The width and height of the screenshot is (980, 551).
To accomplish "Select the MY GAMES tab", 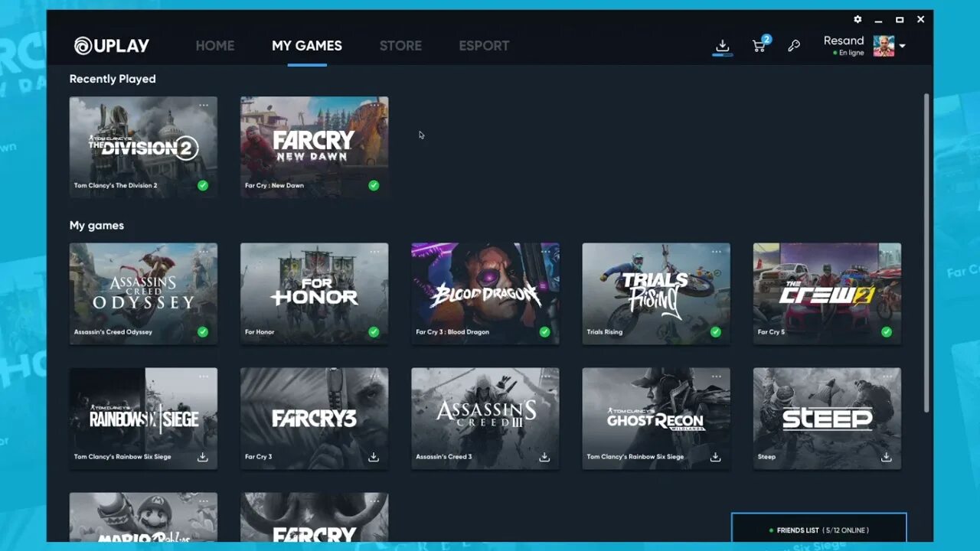I will (307, 46).
